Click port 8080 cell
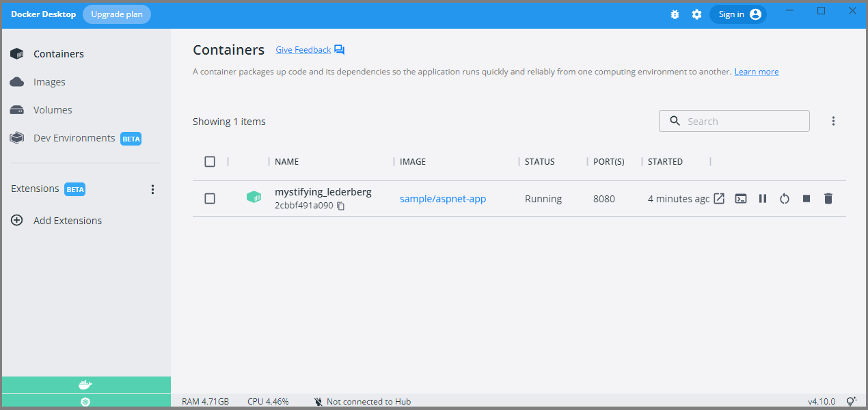The width and height of the screenshot is (868, 410). [604, 199]
